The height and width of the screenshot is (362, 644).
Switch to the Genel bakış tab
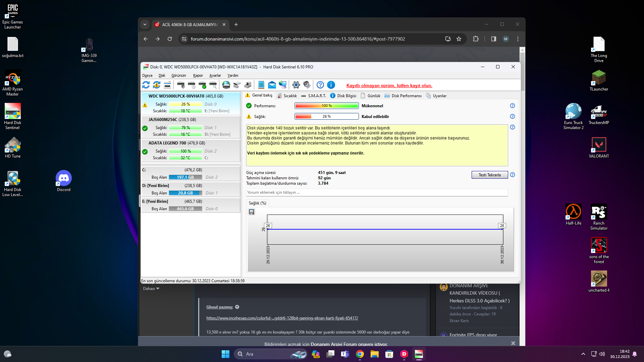pyautogui.click(x=259, y=95)
